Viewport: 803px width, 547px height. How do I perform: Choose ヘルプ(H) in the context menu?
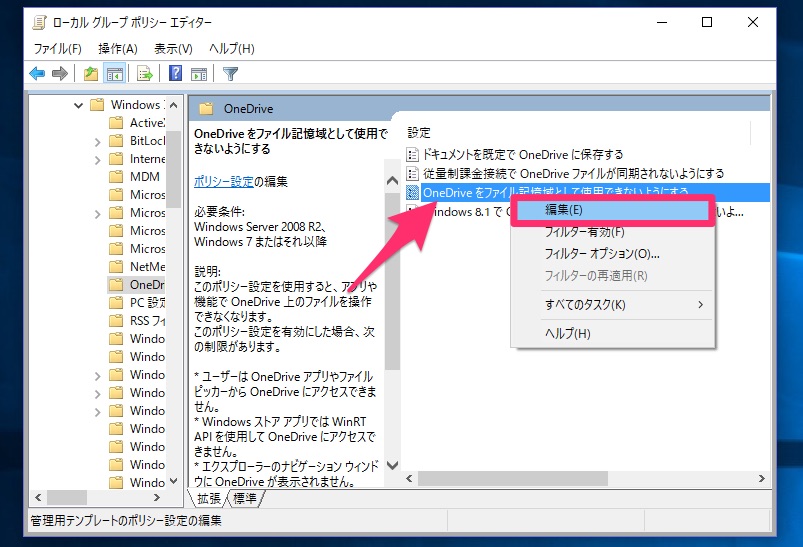tap(612, 333)
